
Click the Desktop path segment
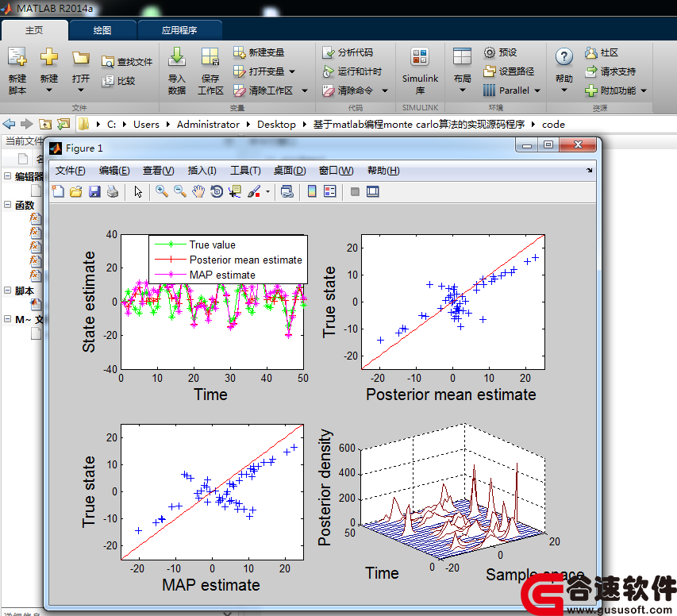click(x=276, y=125)
